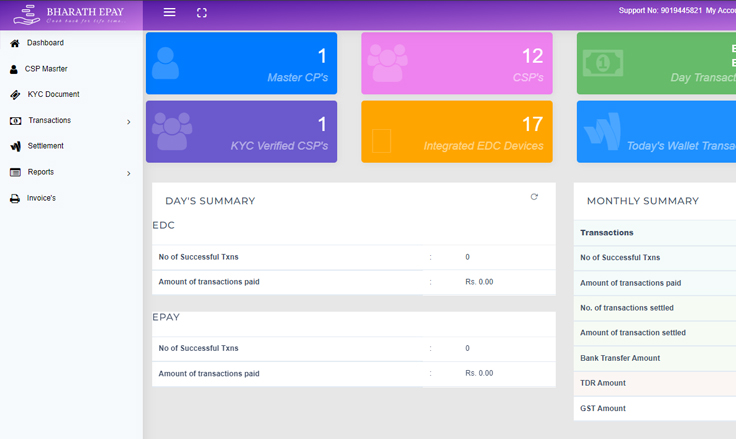The height and width of the screenshot is (439, 736).
Task: Click the Day Transaction banknote icon
Action: coord(603,63)
